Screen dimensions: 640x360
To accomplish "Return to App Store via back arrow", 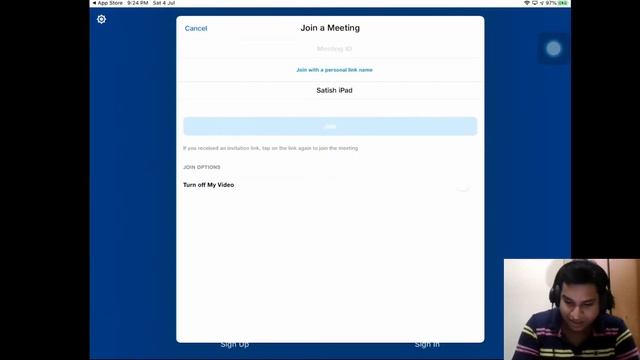I will pos(108,3).
